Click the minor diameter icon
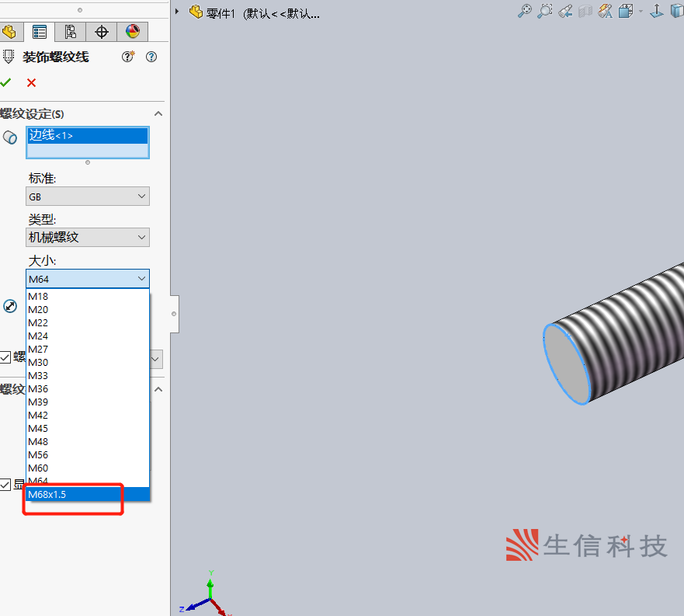 point(10,306)
